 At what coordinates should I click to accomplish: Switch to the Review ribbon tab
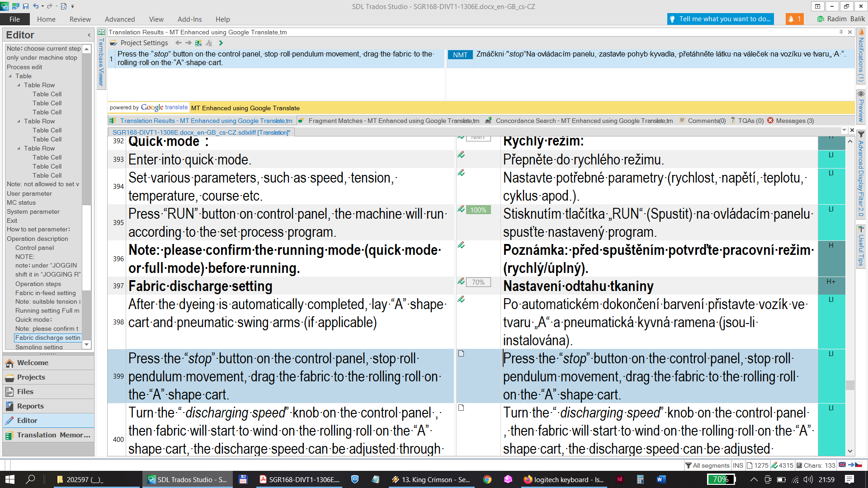pos(80,19)
